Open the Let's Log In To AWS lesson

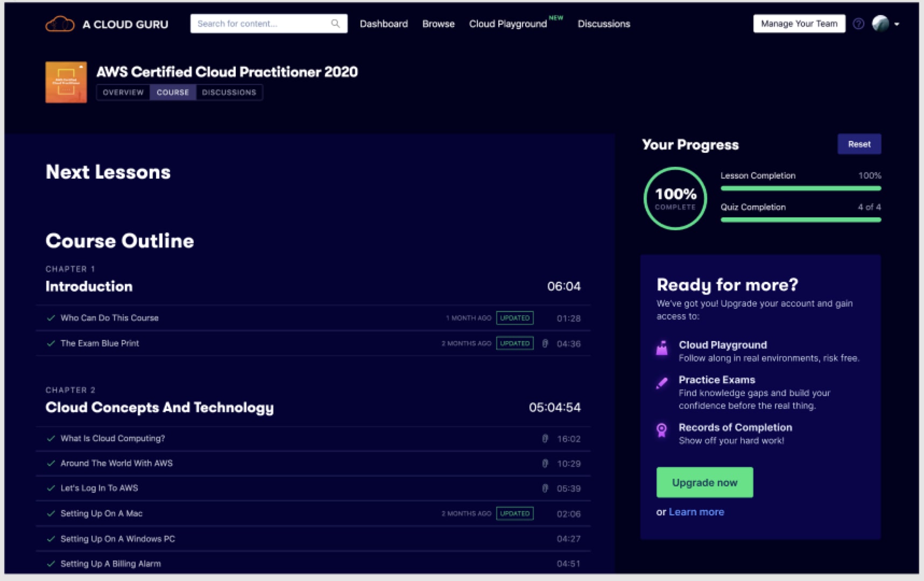[x=313, y=488]
